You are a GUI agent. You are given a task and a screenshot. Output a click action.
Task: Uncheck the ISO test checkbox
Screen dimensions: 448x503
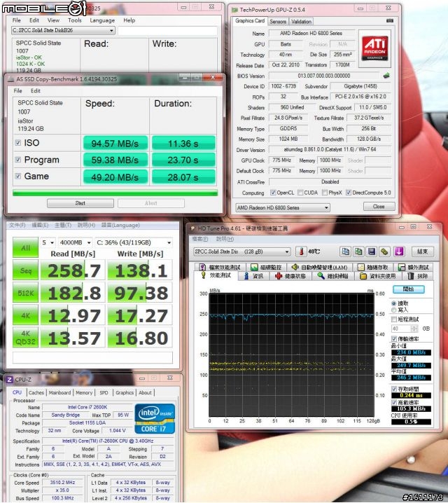(18, 143)
